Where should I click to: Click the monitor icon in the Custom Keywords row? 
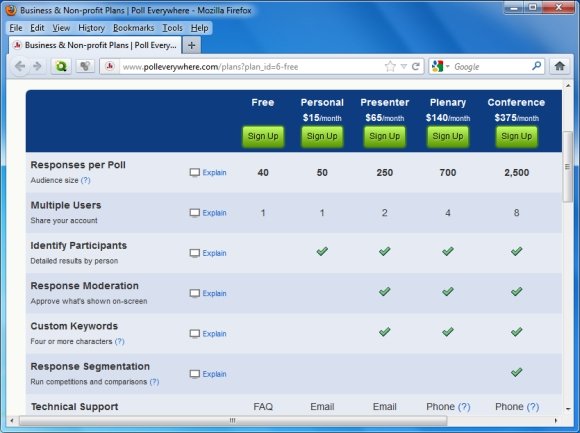pyautogui.click(x=195, y=334)
